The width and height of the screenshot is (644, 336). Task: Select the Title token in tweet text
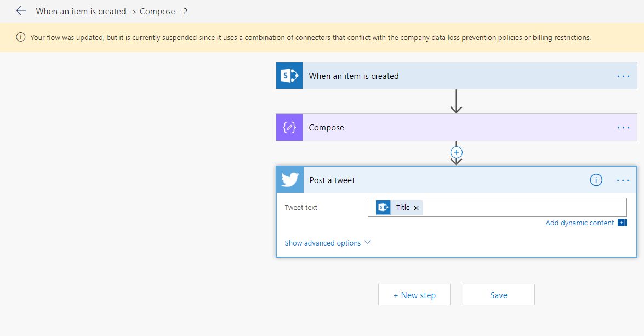click(399, 207)
